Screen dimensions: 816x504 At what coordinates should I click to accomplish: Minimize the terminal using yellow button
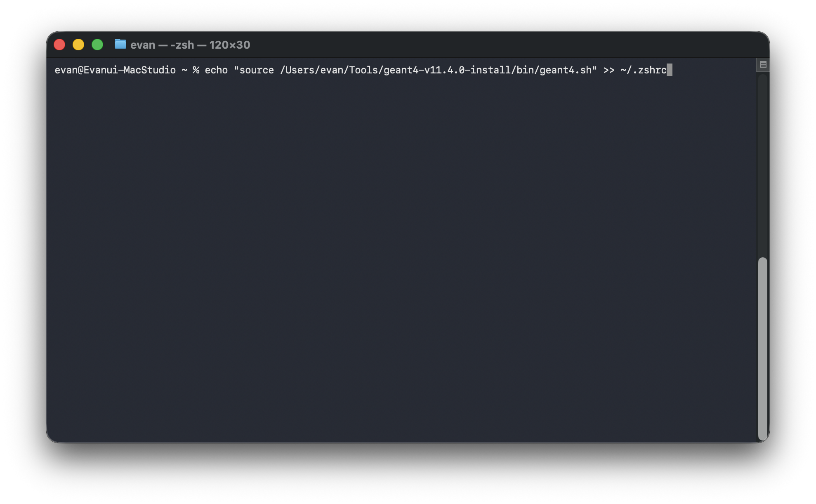[78, 45]
